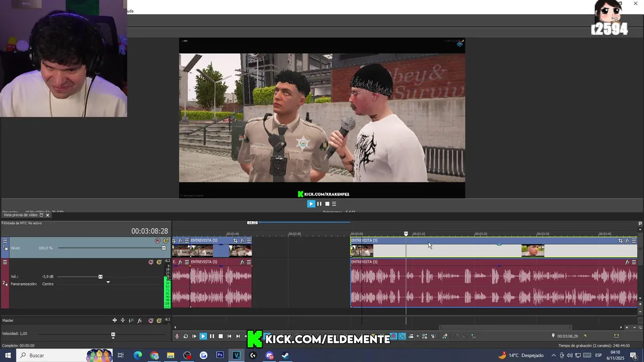Toggle the snapping magnet icon
This screenshot has width=644, height=362.
(393, 336)
